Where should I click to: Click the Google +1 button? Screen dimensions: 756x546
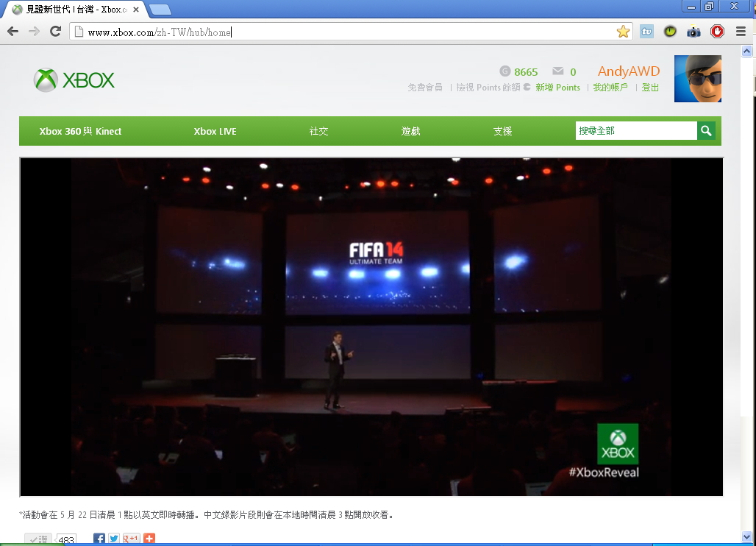[x=131, y=539]
